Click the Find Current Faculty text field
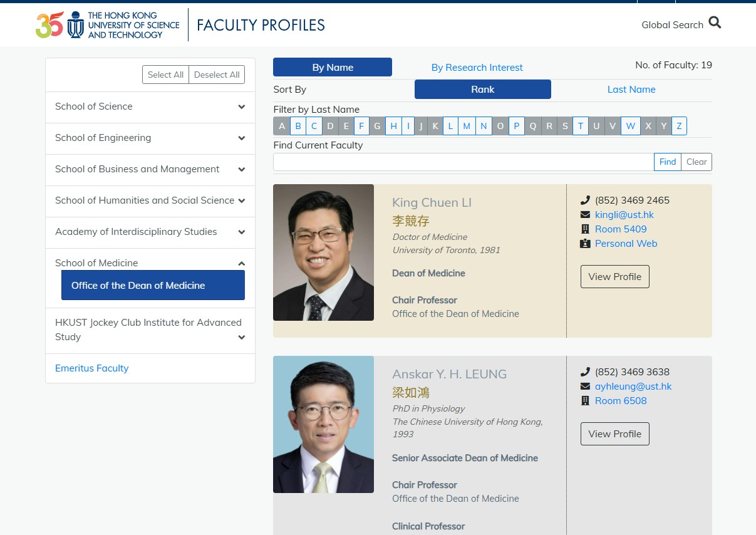Image resolution: width=756 pixels, height=535 pixels. (x=463, y=162)
